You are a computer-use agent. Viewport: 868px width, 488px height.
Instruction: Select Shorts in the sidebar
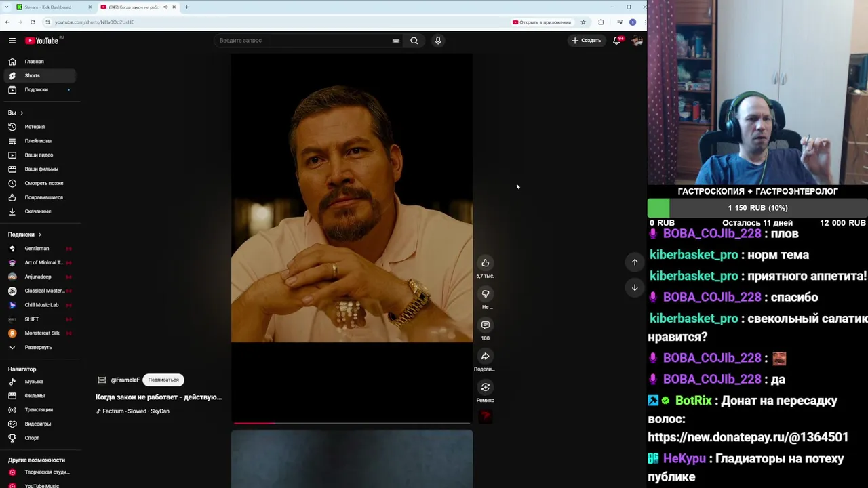pyautogui.click(x=39, y=76)
